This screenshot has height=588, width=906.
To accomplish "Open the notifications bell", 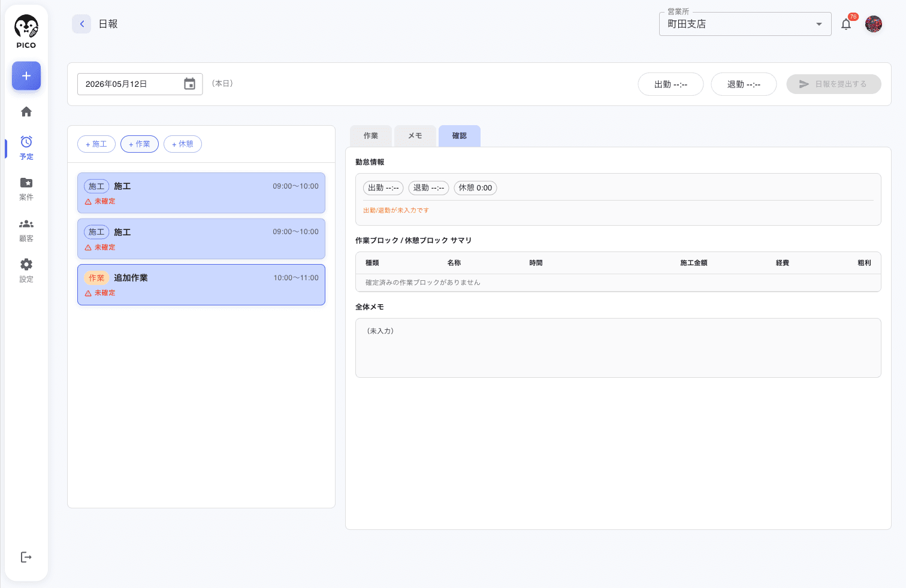I will coord(846,24).
